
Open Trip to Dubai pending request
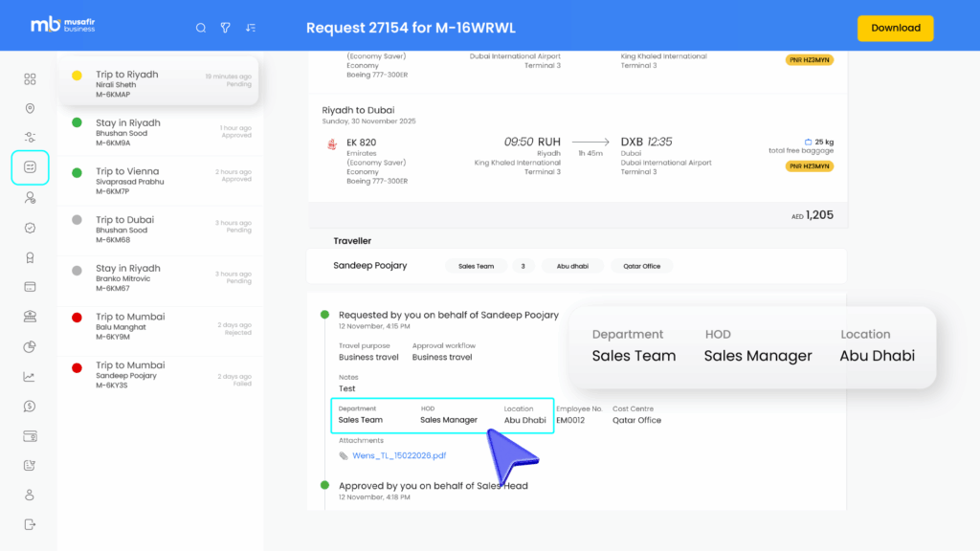158,230
